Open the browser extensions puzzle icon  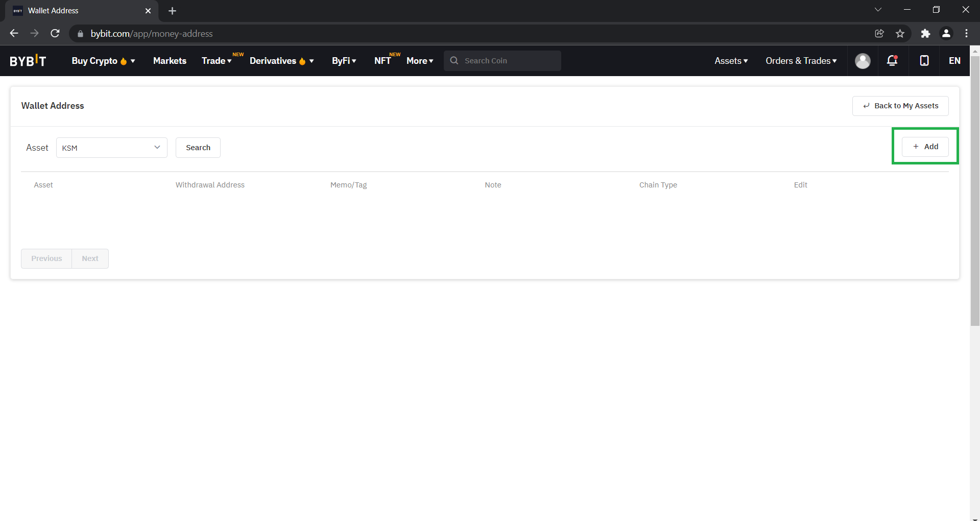(925, 34)
